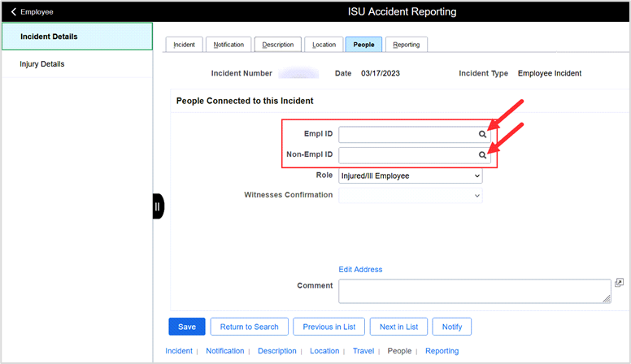The image size is (631, 364).
Task: Go to Next in List
Action: (x=398, y=327)
